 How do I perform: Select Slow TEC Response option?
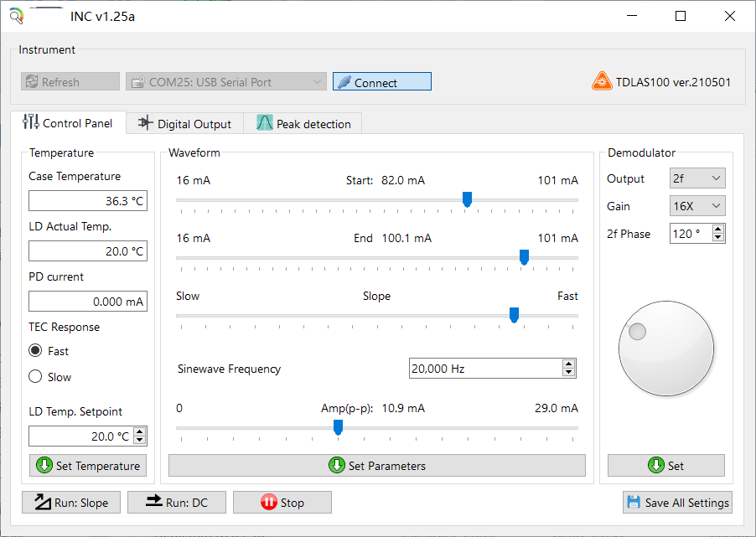[x=35, y=377]
